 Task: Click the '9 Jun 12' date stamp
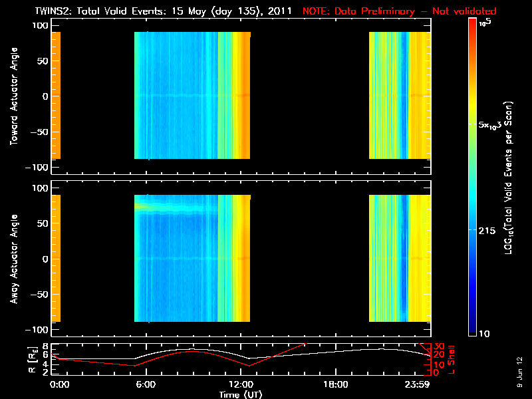pos(519,372)
